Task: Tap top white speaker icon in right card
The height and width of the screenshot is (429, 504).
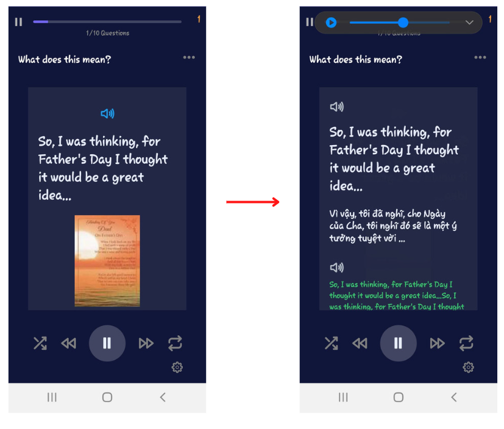Action: point(337,107)
